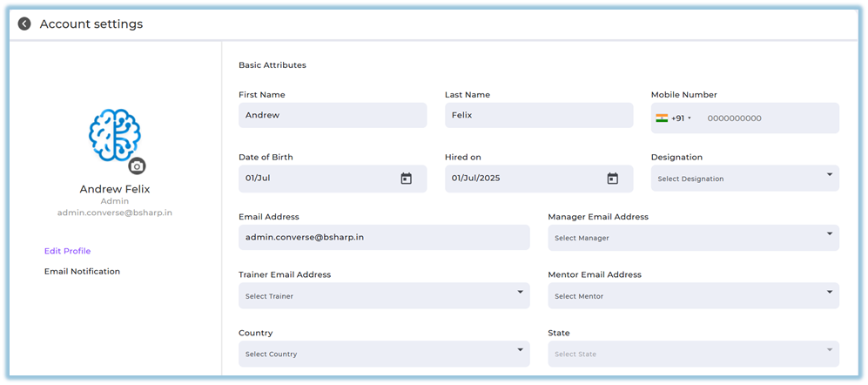Viewport: 868px width, 385px height.
Task: Switch to Edit Profile section
Action: point(67,251)
